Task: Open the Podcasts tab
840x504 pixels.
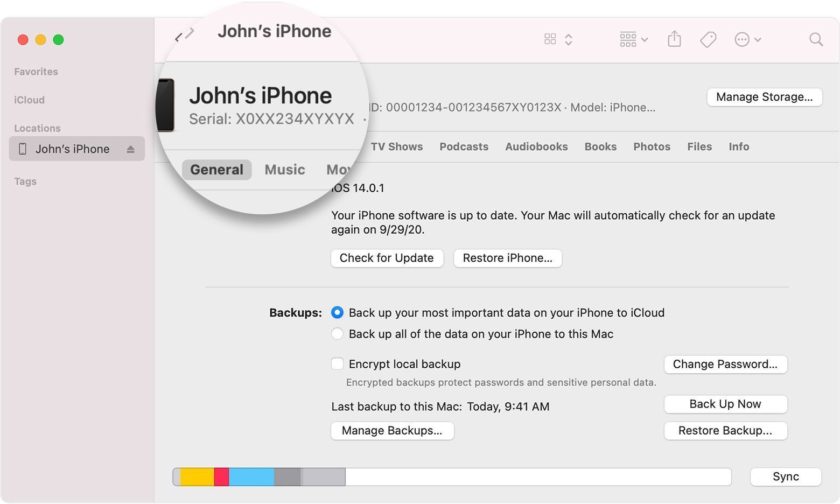Action: (x=464, y=147)
